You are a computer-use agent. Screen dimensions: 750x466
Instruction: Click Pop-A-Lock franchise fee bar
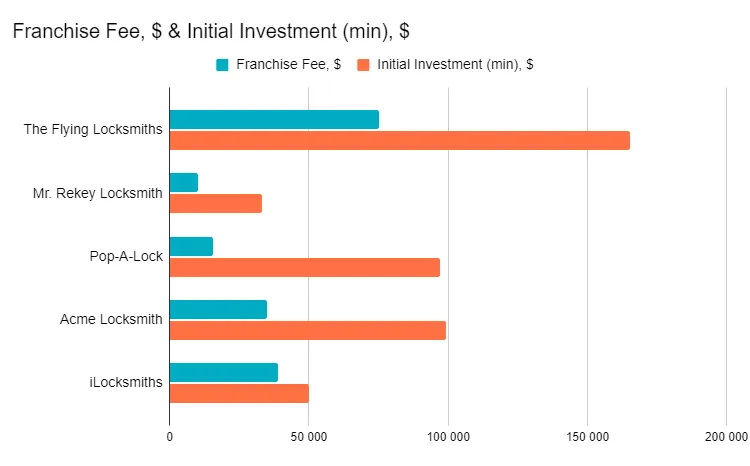click(191, 246)
